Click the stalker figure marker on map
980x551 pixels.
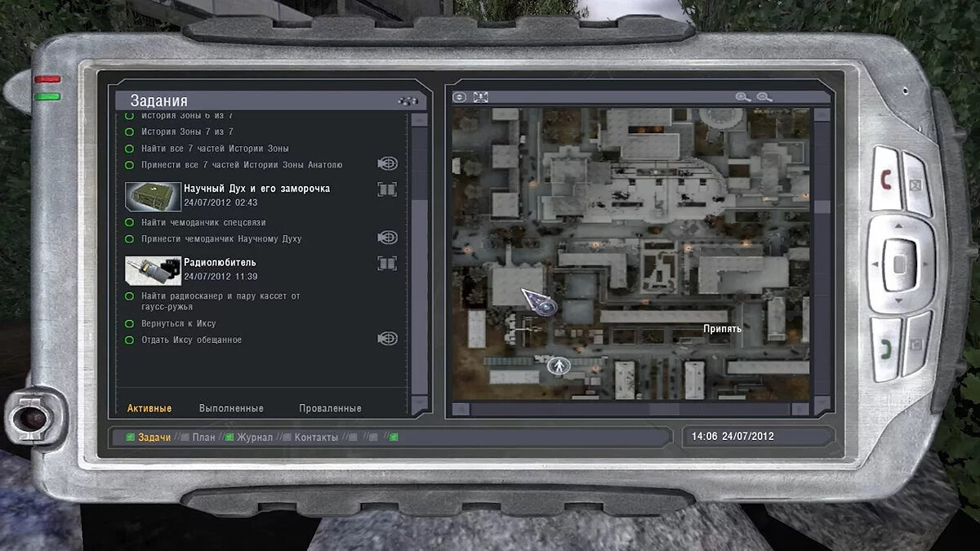click(559, 366)
